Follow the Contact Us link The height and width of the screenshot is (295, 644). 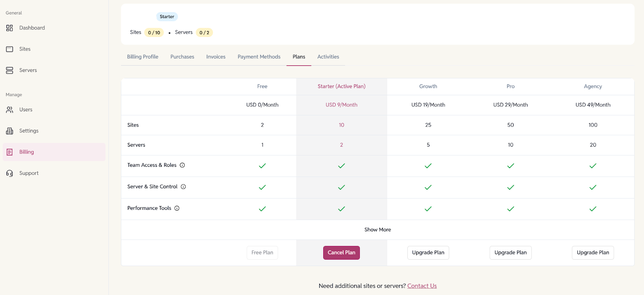point(422,286)
